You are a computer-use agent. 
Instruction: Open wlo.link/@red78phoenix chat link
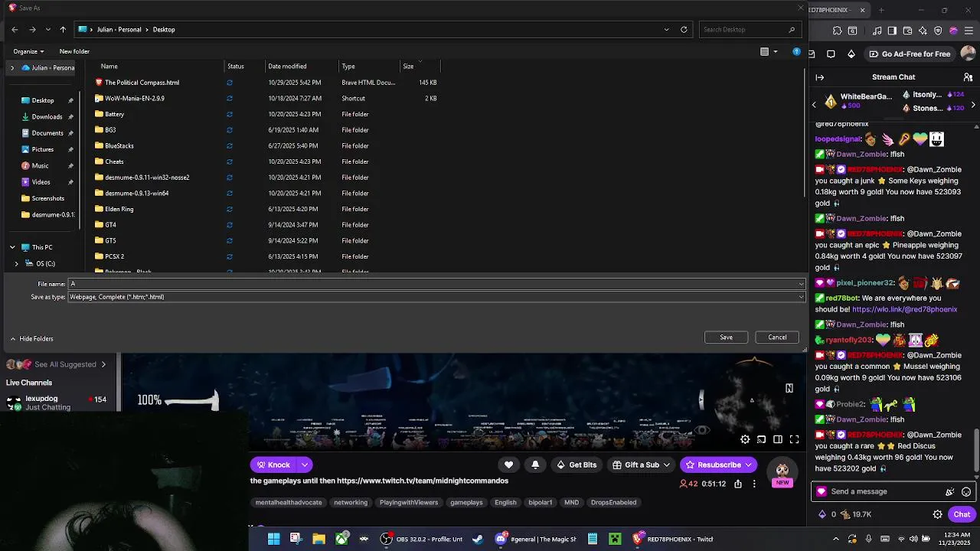point(904,309)
